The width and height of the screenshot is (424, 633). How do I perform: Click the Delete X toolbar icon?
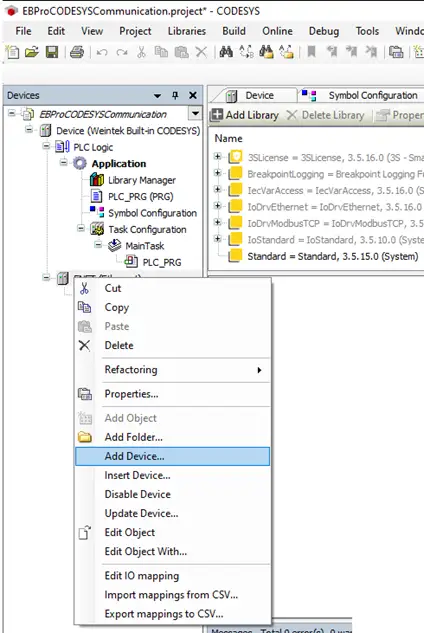tap(201, 52)
